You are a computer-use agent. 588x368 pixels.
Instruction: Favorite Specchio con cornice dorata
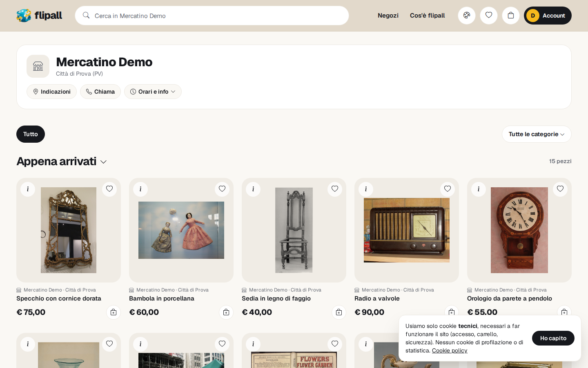tap(109, 189)
